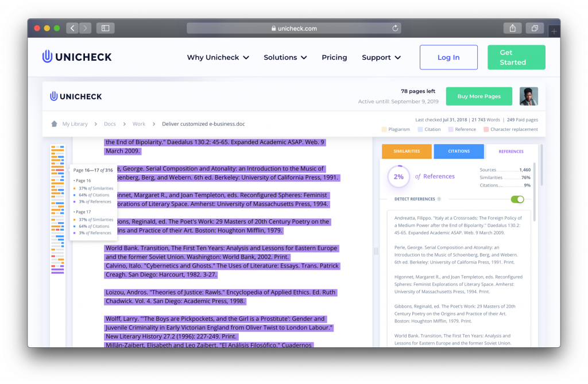
Task: Go to My Library breadcrumb
Action: (75, 124)
